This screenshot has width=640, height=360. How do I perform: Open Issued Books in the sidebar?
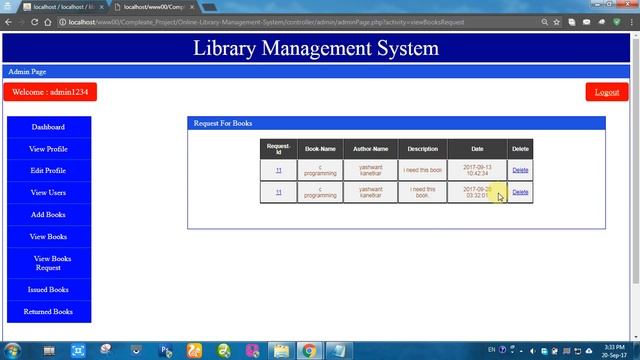pyautogui.click(x=49, y=289)
